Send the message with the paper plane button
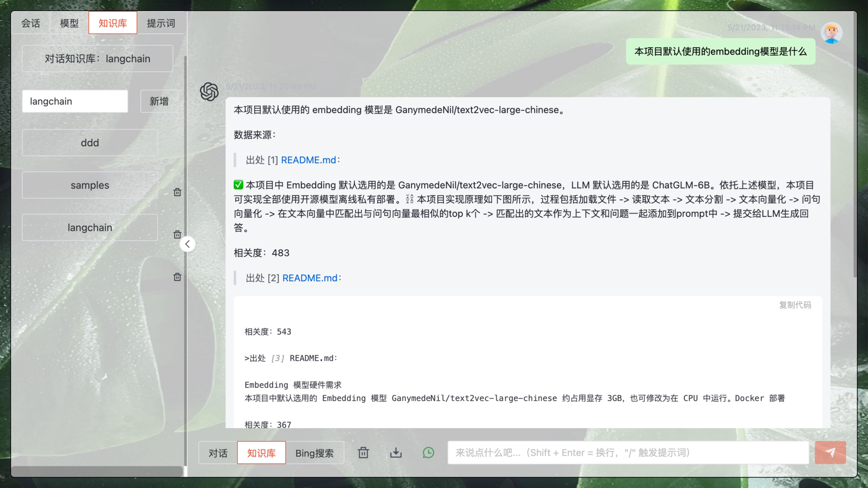 point(830,453)
